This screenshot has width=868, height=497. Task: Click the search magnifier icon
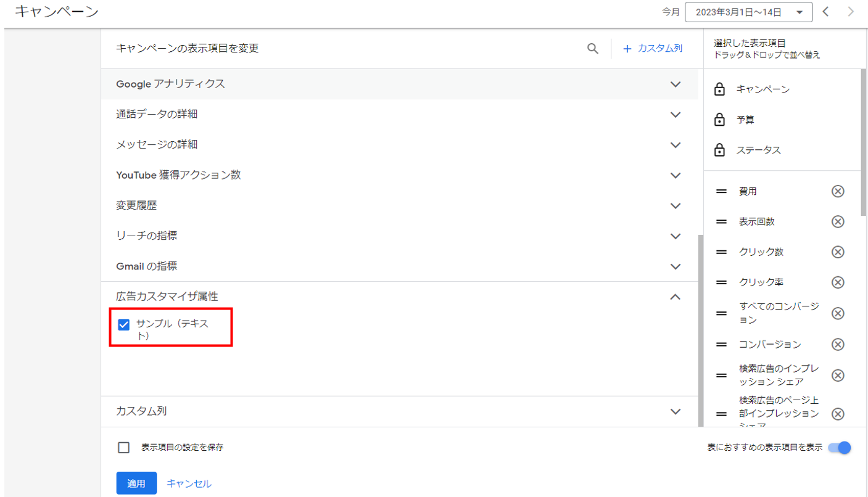(x=593, y=49)
